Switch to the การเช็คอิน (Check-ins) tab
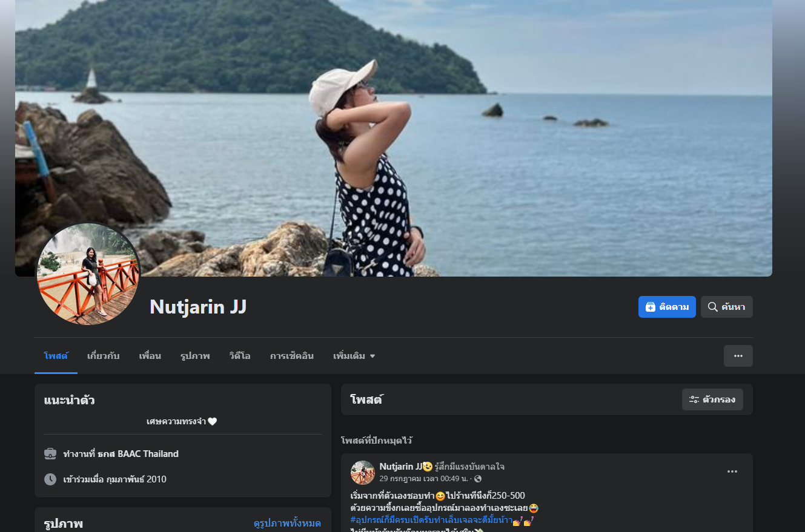The width and height of the screenshot is (805, 532). [x=292, y=356]
